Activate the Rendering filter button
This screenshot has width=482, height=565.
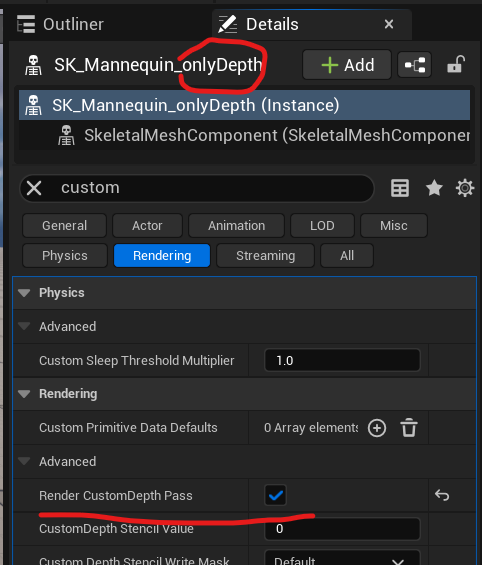162,255
